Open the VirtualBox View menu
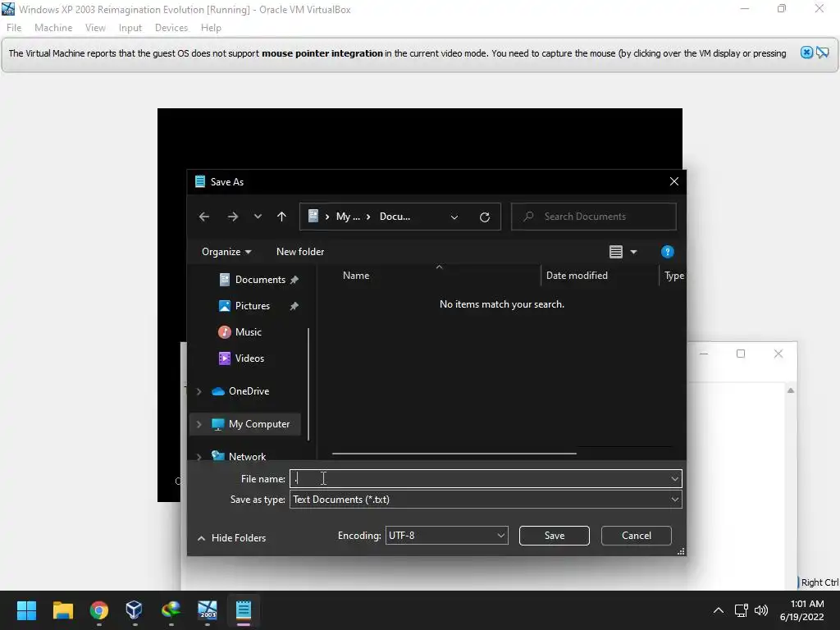The height and width of the screenshot is (630, 840). tap(95, 27)
